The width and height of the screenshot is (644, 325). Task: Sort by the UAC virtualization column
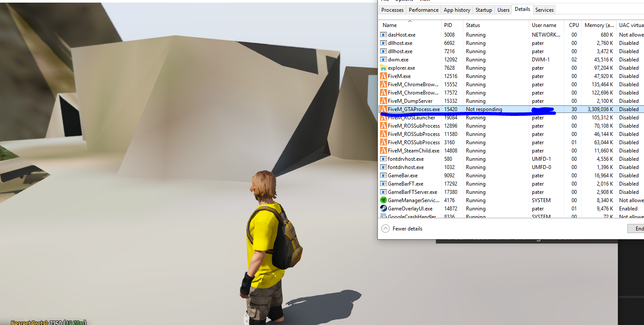630,25
